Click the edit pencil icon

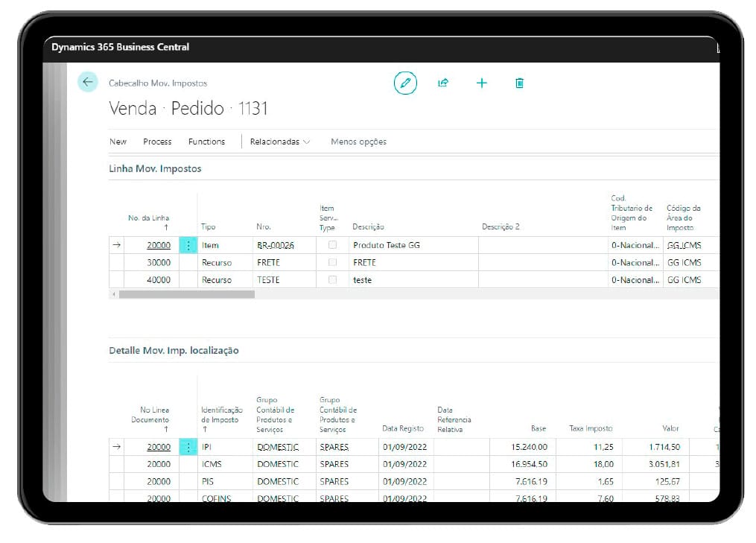(405, 83)
